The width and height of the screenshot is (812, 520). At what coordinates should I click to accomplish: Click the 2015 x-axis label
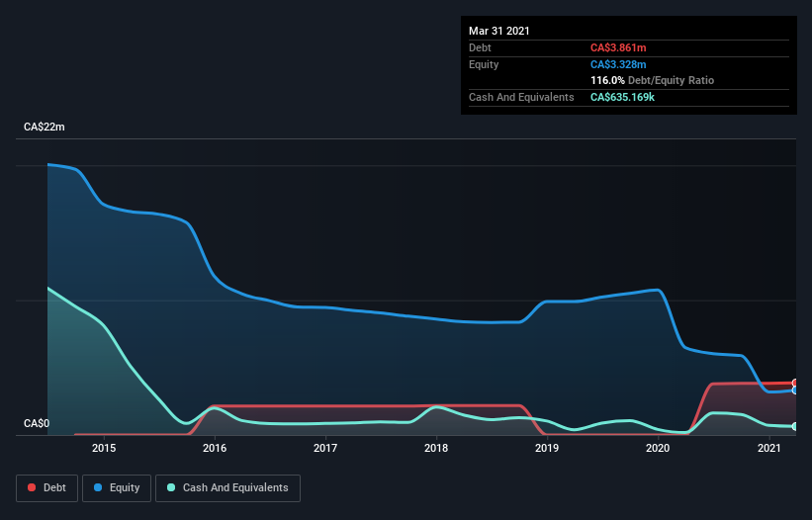(x=104, y=448)
